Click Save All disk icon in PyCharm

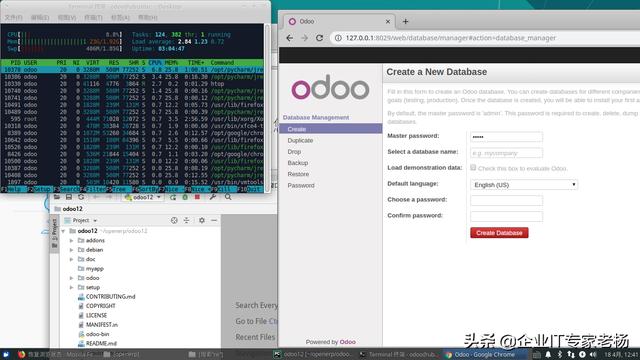pos(69,197)
